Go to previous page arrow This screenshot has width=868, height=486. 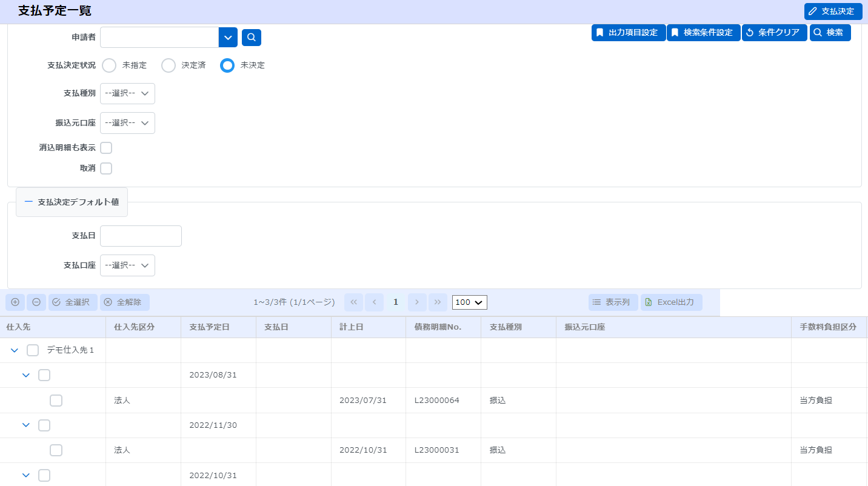pyautogui.click(x=375, y=302)
